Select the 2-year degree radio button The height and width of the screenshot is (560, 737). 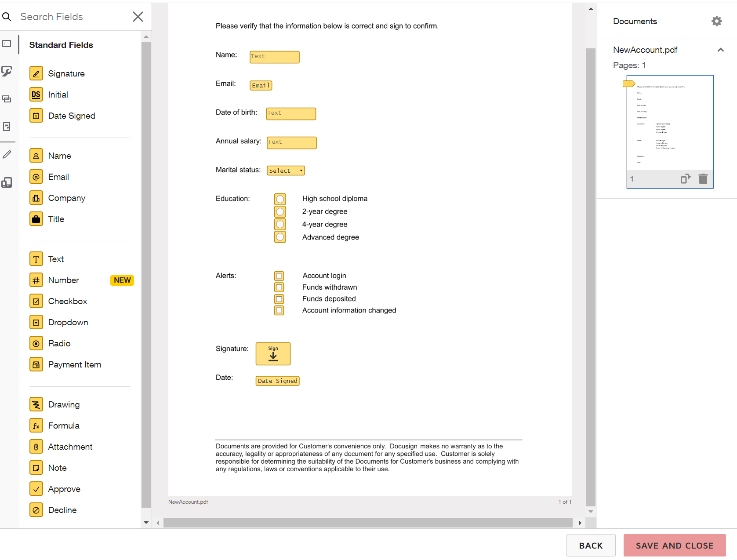(x=280, y=211)
